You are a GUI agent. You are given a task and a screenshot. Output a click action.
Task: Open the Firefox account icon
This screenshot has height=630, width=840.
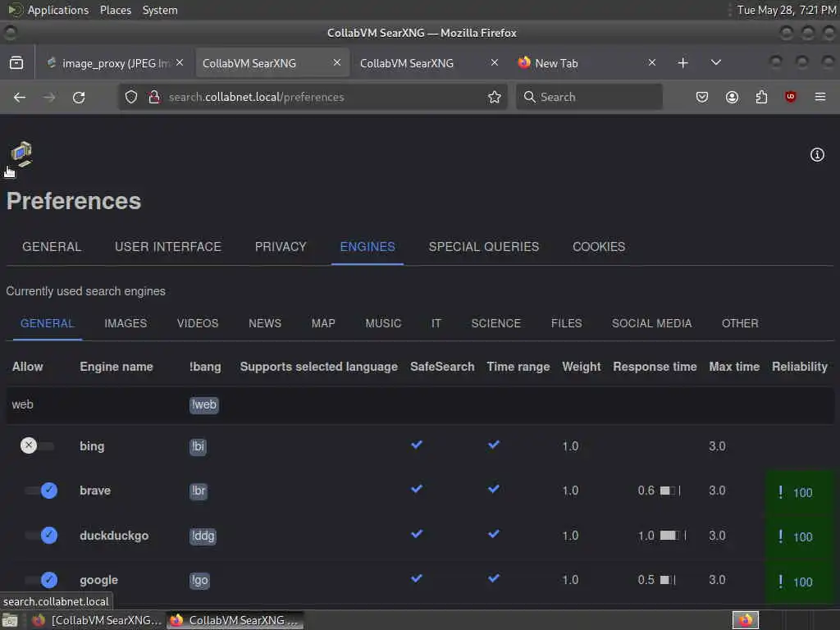pyautogui.click(x=732, y=97)
